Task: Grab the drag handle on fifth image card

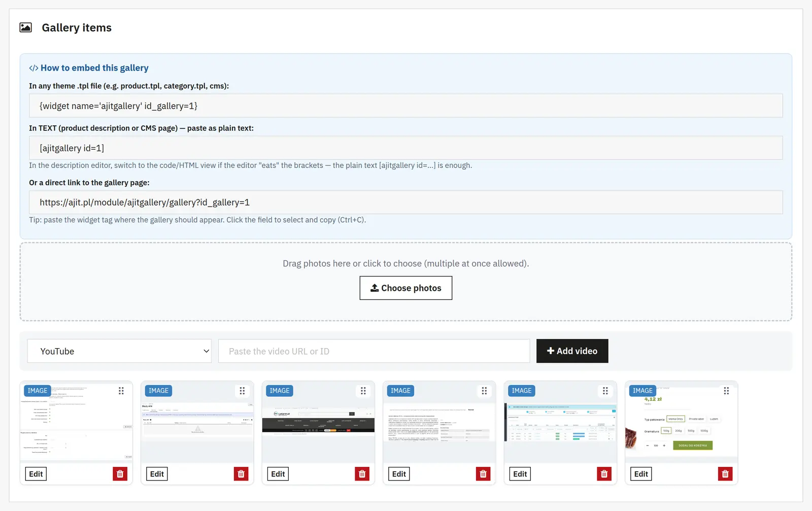Action: pos(605,391)
